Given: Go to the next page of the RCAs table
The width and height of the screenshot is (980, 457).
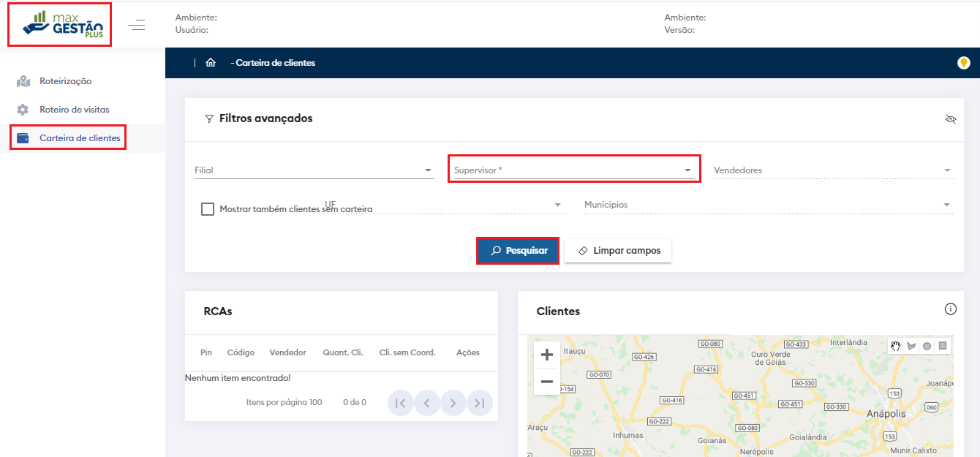Looking at the screenshot, I should (453, 403).
